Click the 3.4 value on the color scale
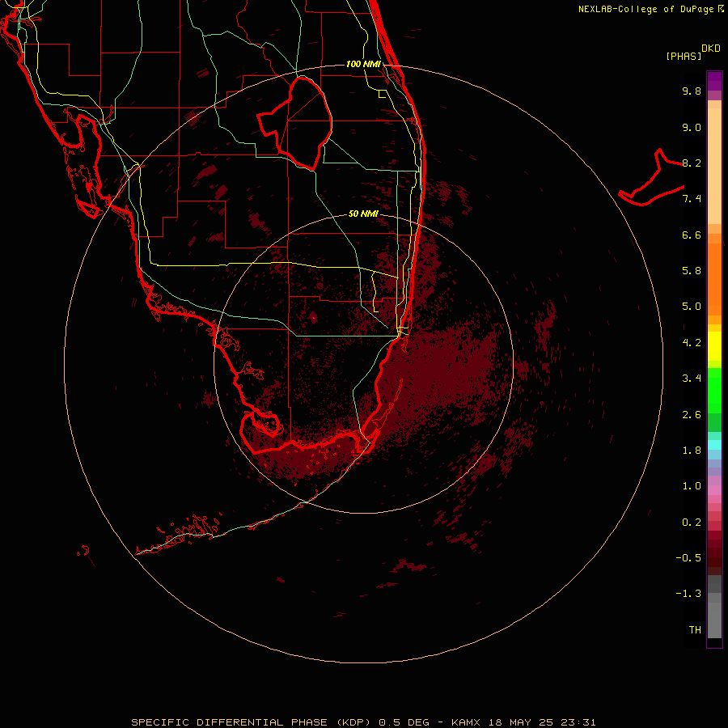 [692, 379]
